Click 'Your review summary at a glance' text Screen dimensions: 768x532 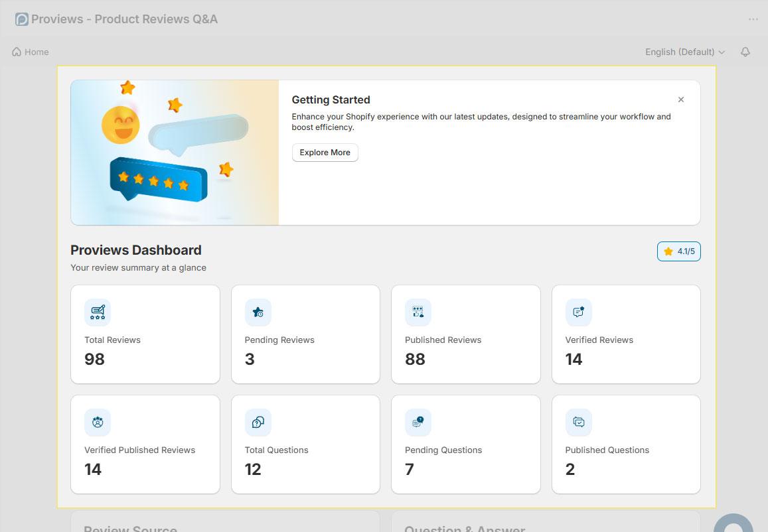click(138, 268)
